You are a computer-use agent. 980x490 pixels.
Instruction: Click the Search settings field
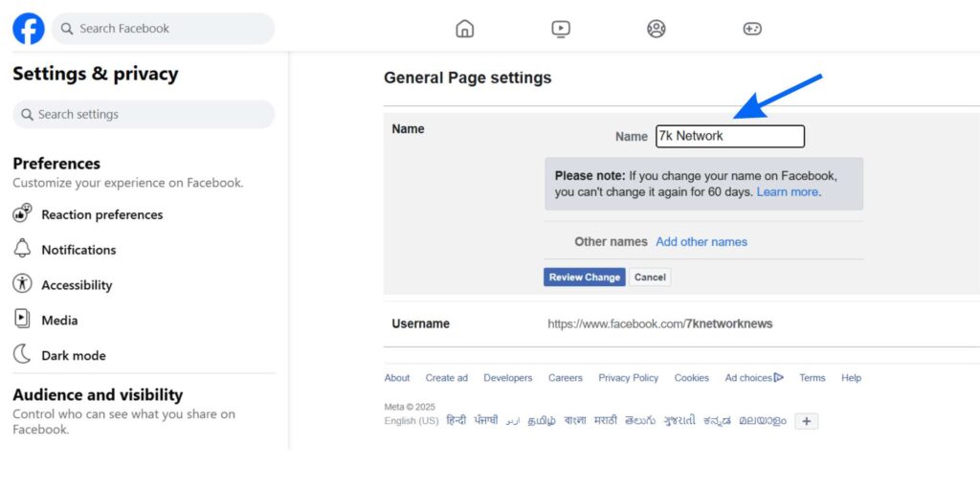tap(144, 115)
